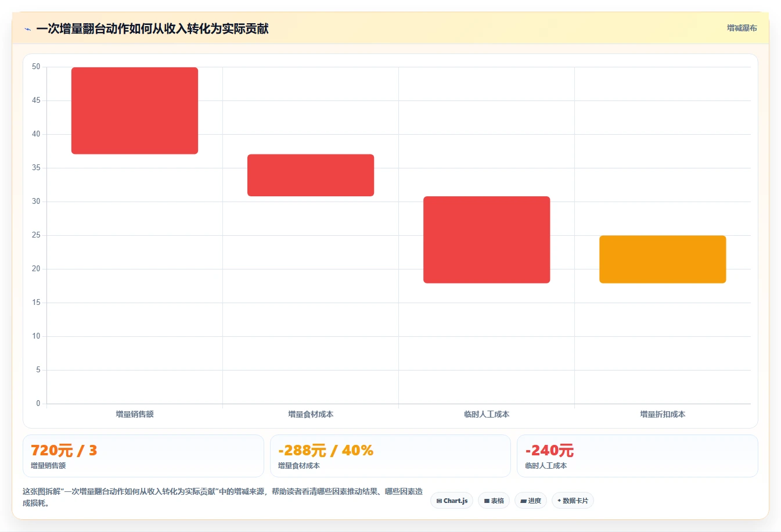
Task: Click the 增量折扣成本 x-axis label
Action: point(663,414)
